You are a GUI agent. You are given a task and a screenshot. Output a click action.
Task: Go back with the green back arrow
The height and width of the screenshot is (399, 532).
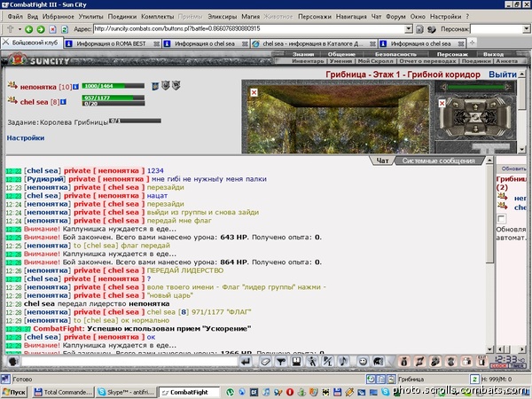(x=29, y=29)
